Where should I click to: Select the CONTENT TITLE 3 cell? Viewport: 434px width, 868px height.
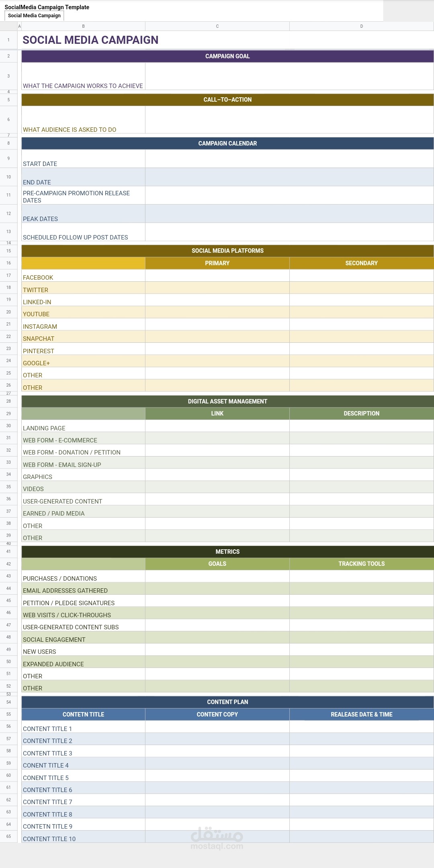click(x=83, y=751)
